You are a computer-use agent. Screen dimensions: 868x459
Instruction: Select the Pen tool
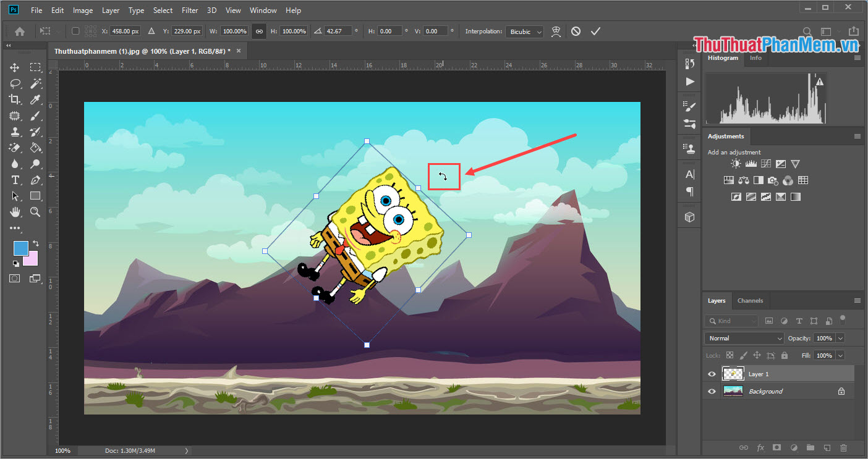pos(35,179)
